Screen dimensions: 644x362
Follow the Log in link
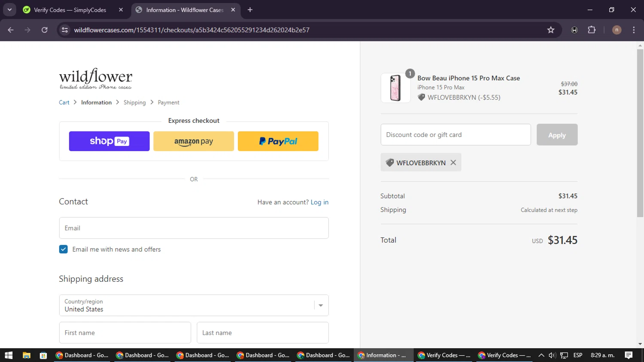319,202
